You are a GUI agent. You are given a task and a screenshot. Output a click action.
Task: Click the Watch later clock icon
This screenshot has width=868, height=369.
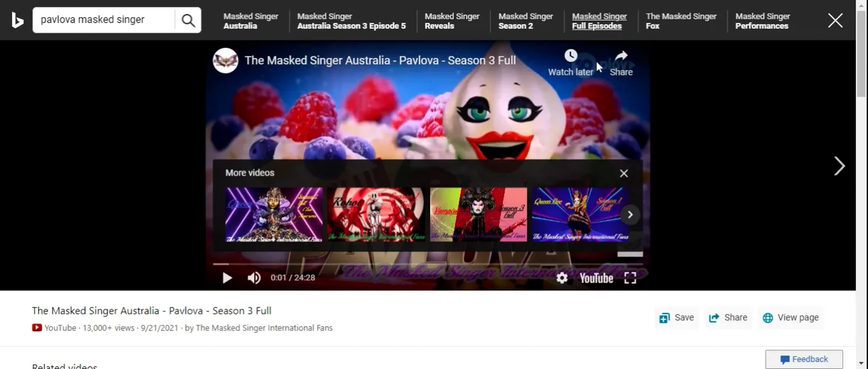click(x=571, y=56)
